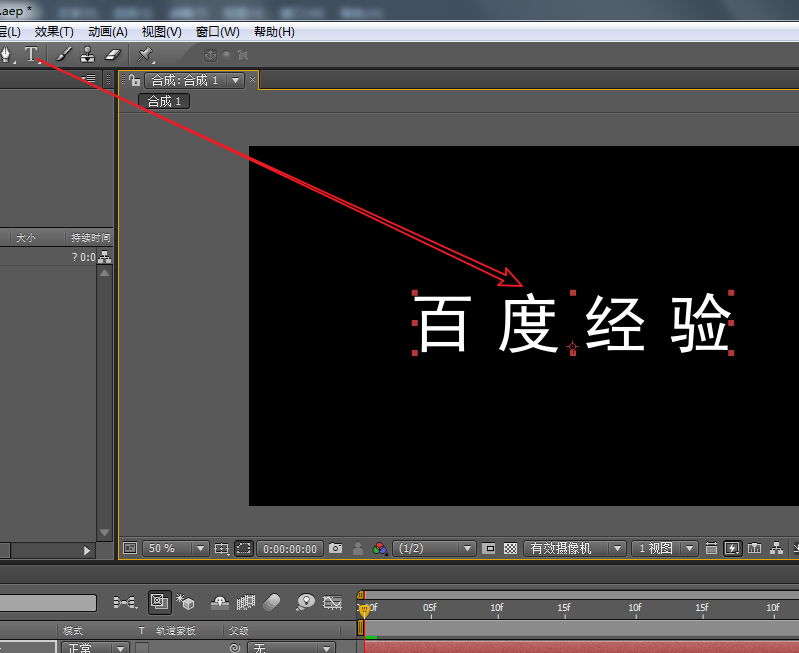This screenshot has width=799, height=653.
Task: Click the 合成 1 flowchart breadcrumb button
Action: tap(164, 101)
